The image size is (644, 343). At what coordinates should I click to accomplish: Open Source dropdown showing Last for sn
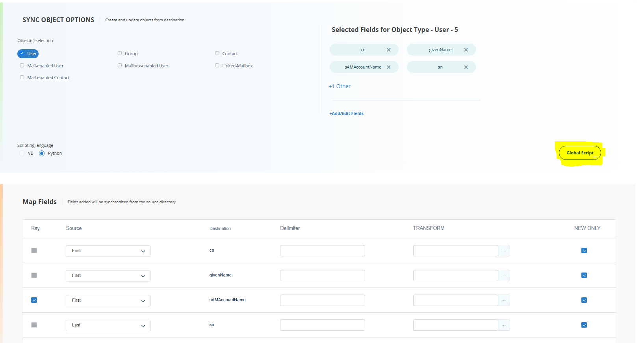(108, 325)
